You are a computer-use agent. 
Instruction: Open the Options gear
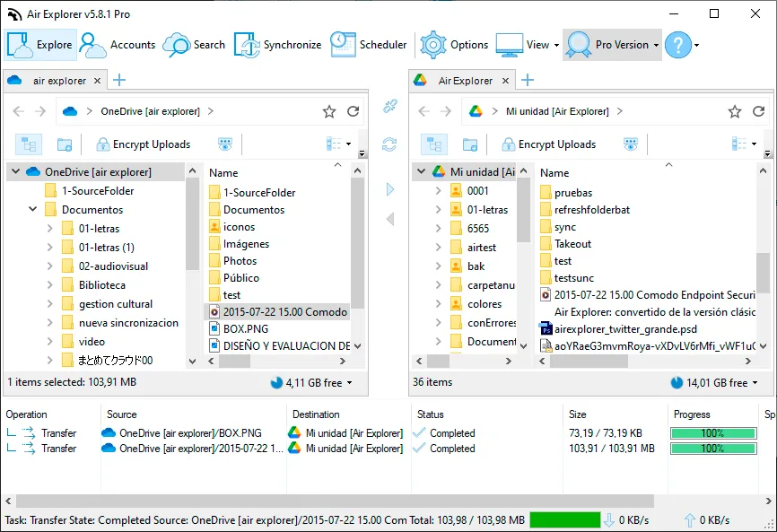tap(454, 45)
